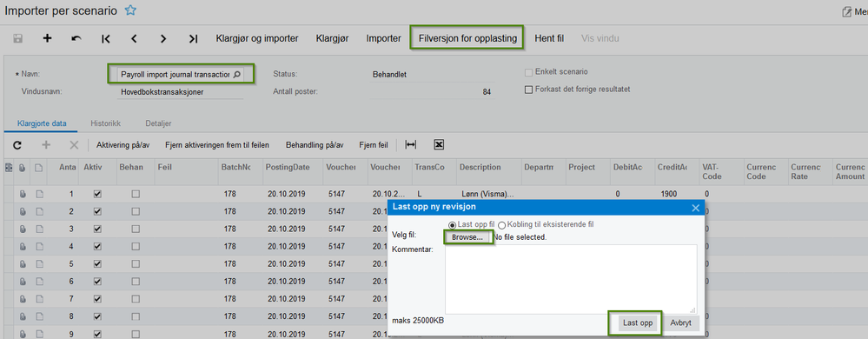Click the add new record plus icon

coord(48,38)
